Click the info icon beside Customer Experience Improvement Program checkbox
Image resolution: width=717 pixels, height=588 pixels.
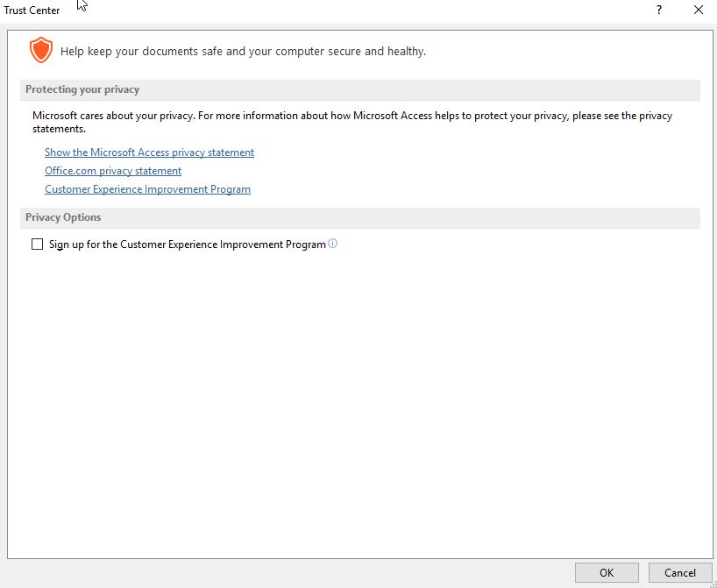click(x=333, y=244)
